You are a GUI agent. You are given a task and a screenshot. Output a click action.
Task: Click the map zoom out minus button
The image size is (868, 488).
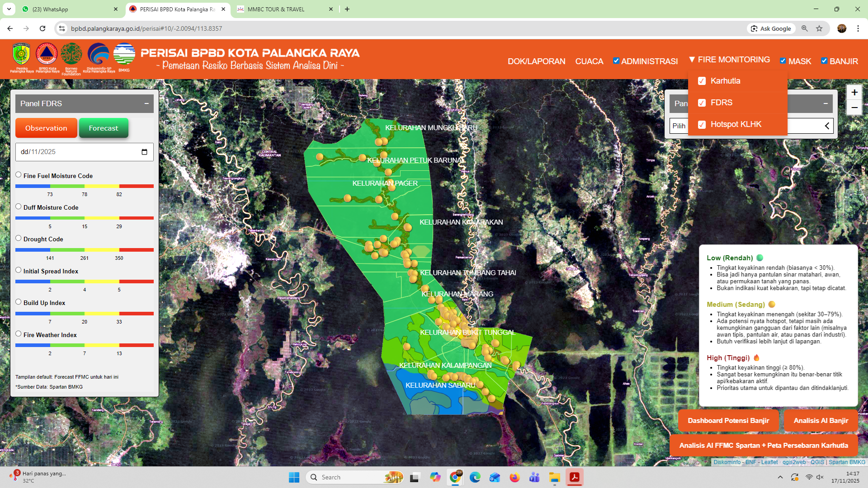(854, 108)
